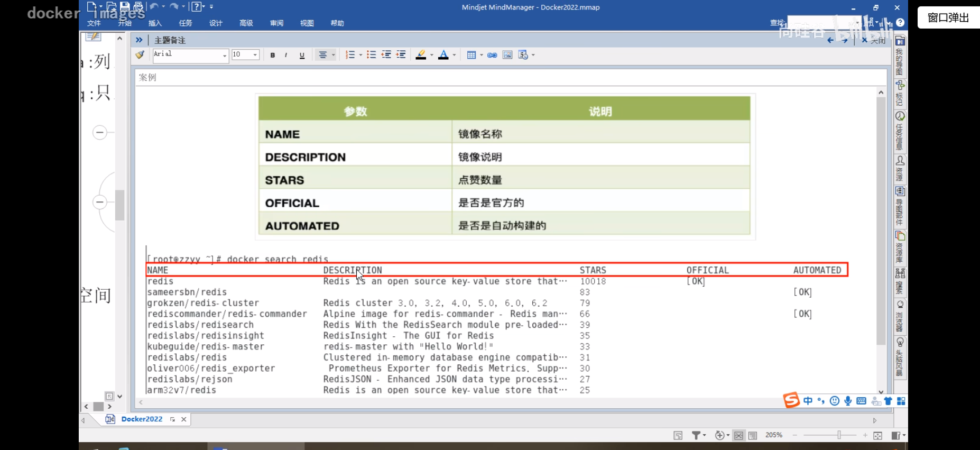
Task: Click the Save icon in quick access toolbar
Action: pyautogui.click(x=125, y=6)
